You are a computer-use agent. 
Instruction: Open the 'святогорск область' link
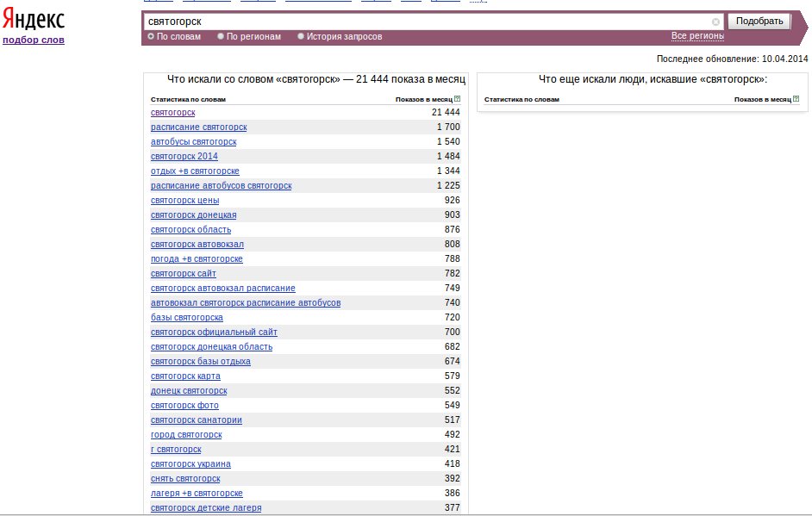pos(191,229)
